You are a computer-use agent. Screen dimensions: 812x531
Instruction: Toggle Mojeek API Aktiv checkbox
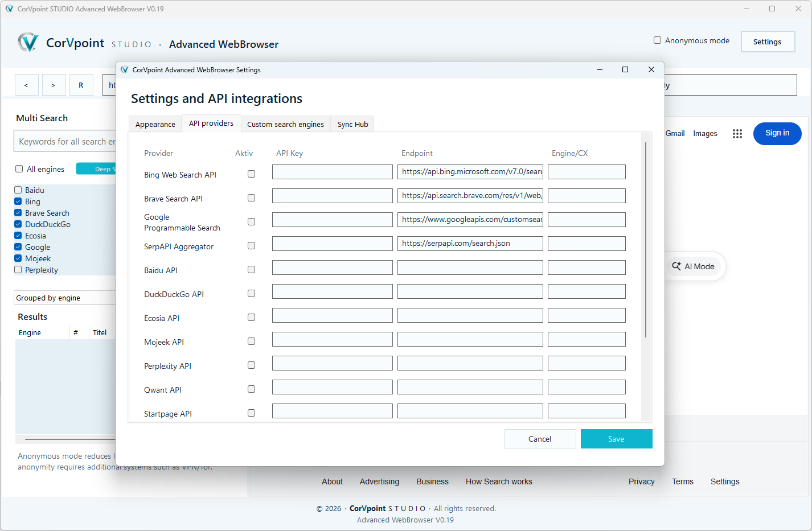[x=251, y=341]
